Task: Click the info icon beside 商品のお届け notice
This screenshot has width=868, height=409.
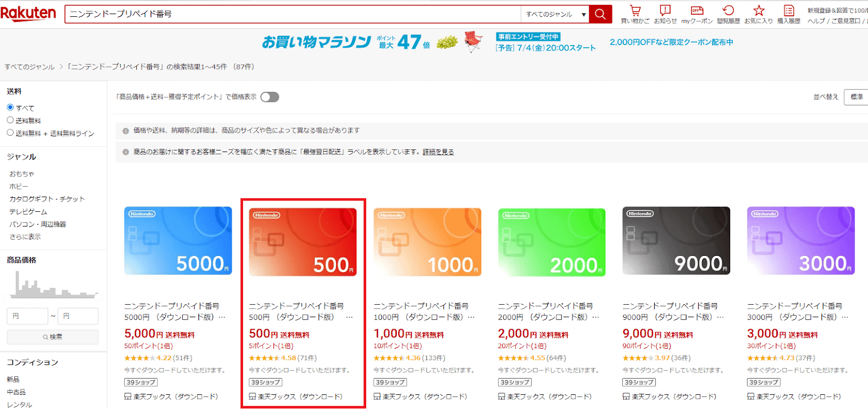Action: 126,153
